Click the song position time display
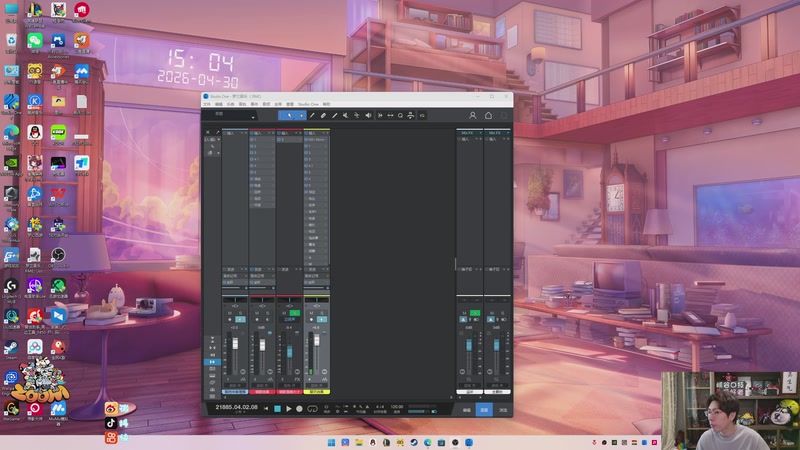 [x=237, y=407]
